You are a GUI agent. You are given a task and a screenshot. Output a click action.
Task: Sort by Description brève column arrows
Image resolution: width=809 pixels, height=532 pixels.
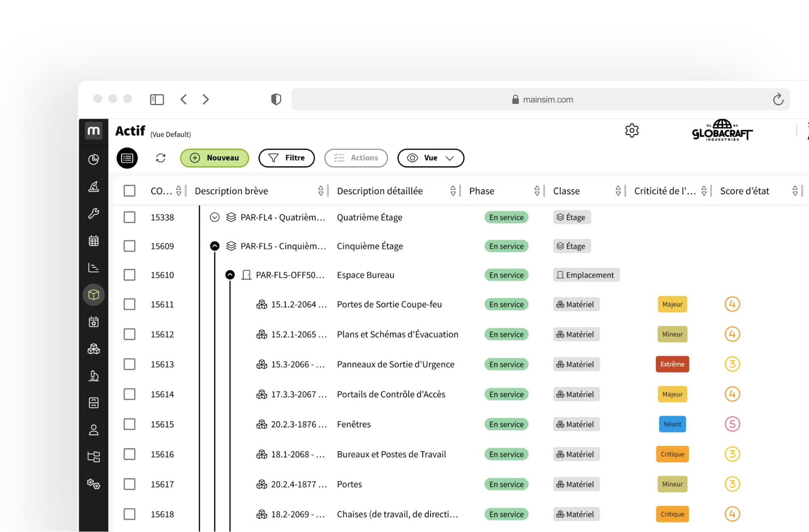click(321, 191)
